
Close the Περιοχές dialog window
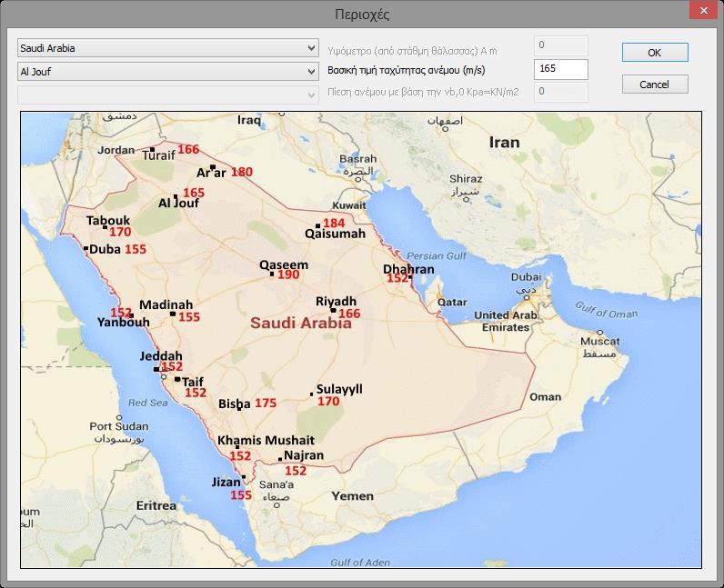[x=704, y=10]
